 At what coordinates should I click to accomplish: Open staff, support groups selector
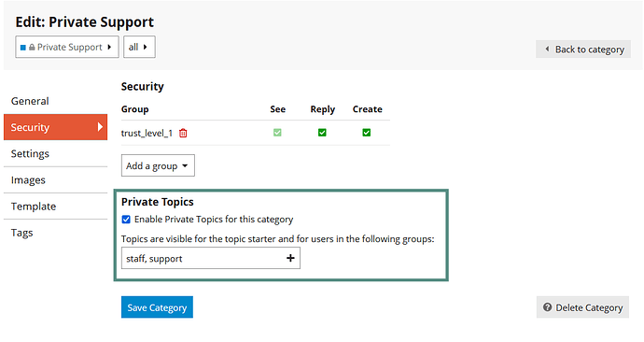tap(211, 258)
